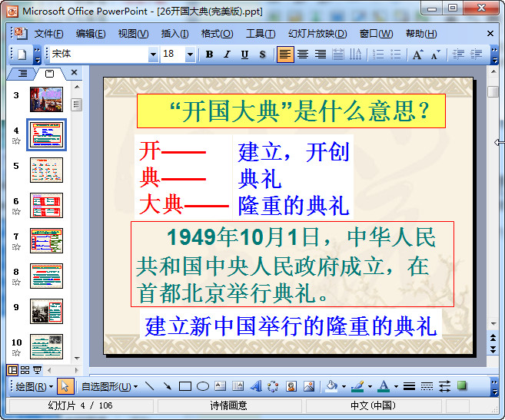Align text left
The height and width of the screenshot is (420, 505).
[x=285, y=54]
